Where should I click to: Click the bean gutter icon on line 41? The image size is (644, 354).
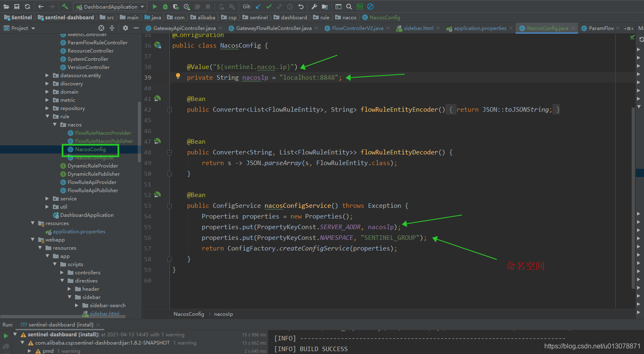point(158,99)
